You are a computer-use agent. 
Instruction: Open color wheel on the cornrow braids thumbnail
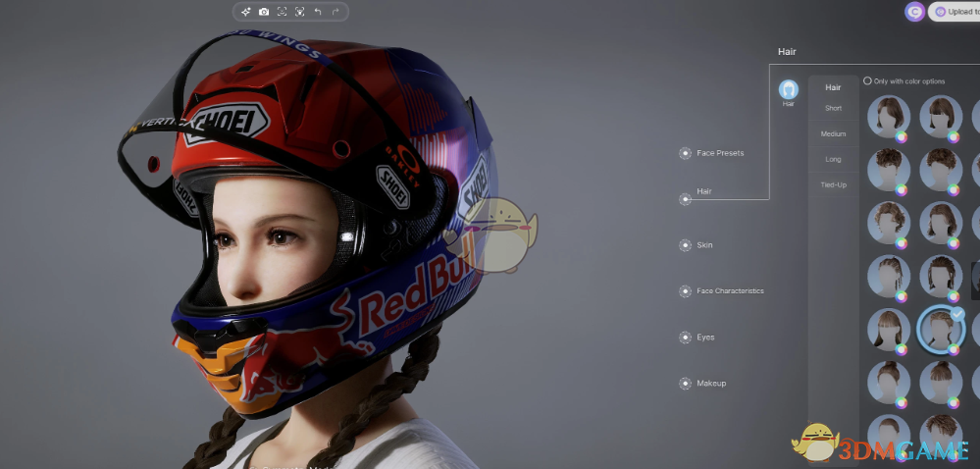[902, 295]
